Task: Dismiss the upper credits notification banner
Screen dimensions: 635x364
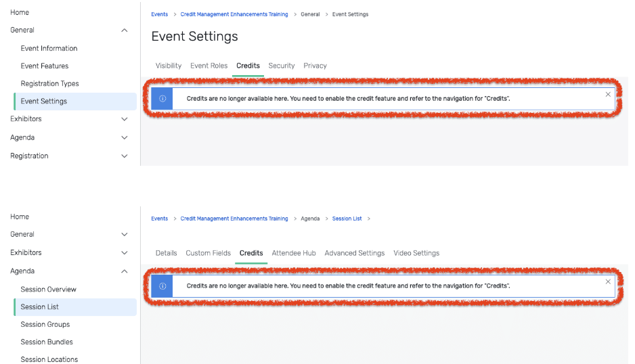Action: [608, 94]
